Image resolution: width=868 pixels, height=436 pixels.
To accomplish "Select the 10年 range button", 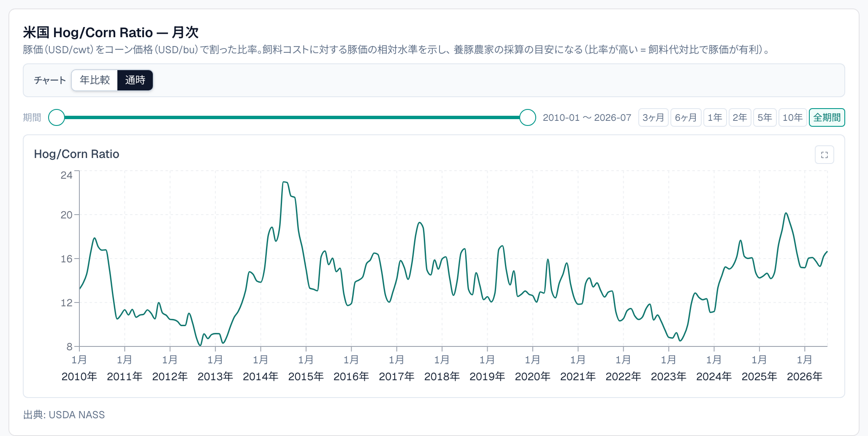I will [x=792, y=117].
